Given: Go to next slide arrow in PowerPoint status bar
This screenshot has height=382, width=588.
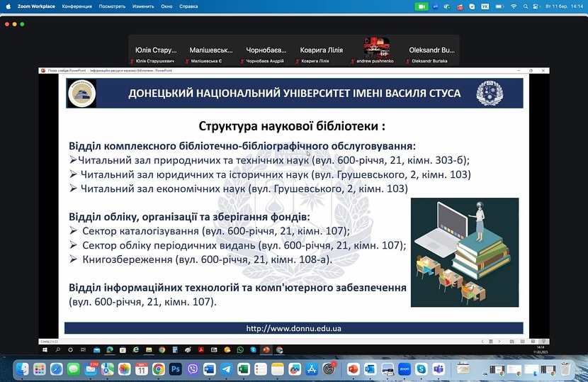Looking at the screenshot, I should coord(499,342).
